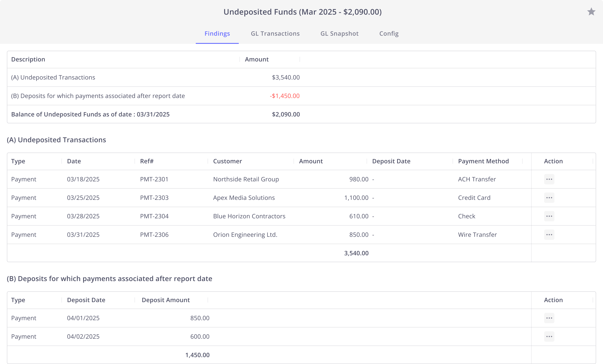Click customer Blue Horizon Contractors
The width and height of the screenshot is (603, 364).
click(249, 216)
